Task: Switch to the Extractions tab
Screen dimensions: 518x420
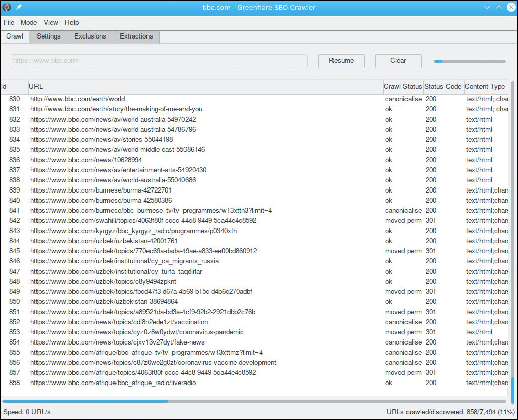Action: (136, 36)
